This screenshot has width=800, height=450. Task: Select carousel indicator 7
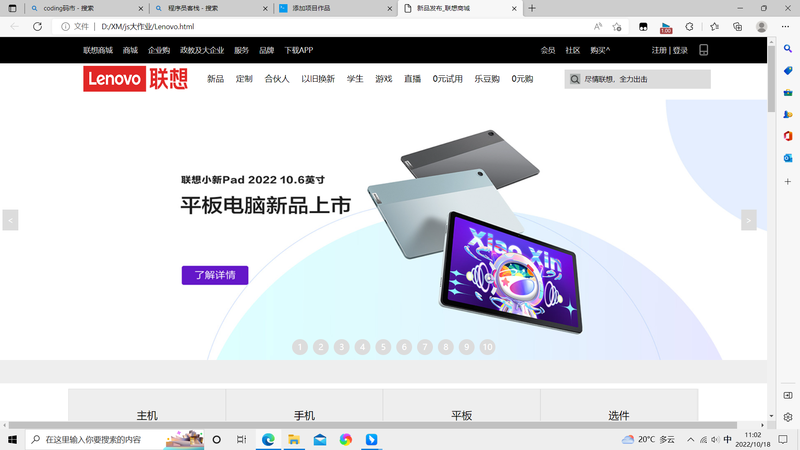(425, 347)
